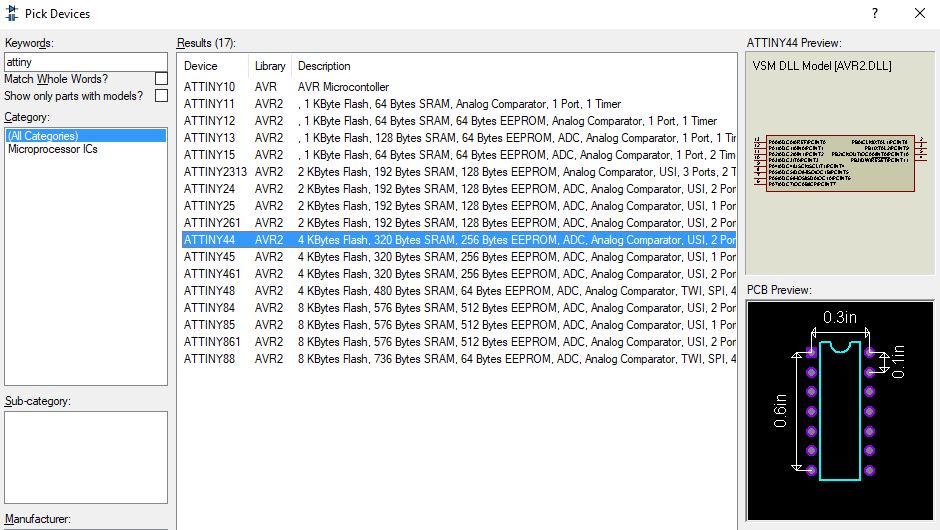Viewport: 940px width, 530px height.
Task: Click the 0.3in dimension label in PCB preview
Action: tap(839, 317)
